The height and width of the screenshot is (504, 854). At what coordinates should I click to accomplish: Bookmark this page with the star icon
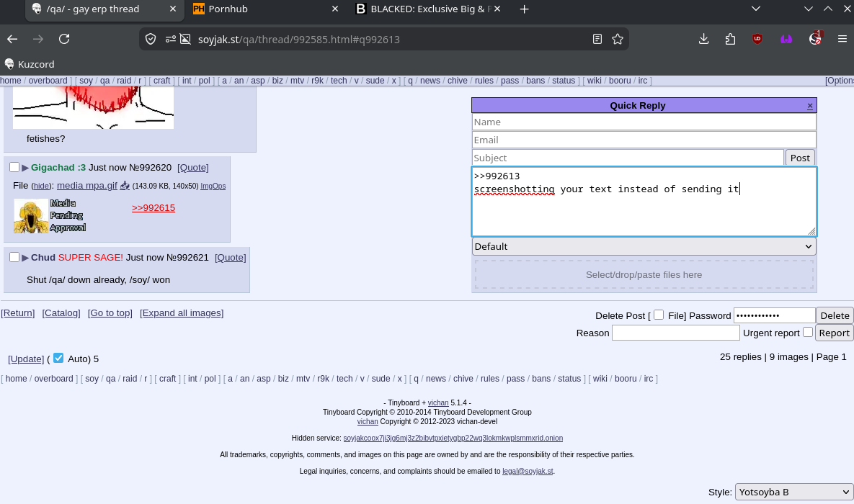click(x=618, y=39)
